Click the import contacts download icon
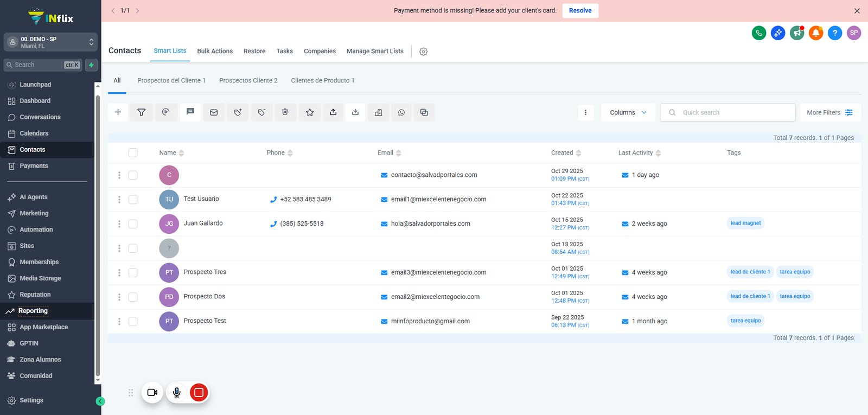Screen dimensions: 868x415 click(x=355, y=112)
